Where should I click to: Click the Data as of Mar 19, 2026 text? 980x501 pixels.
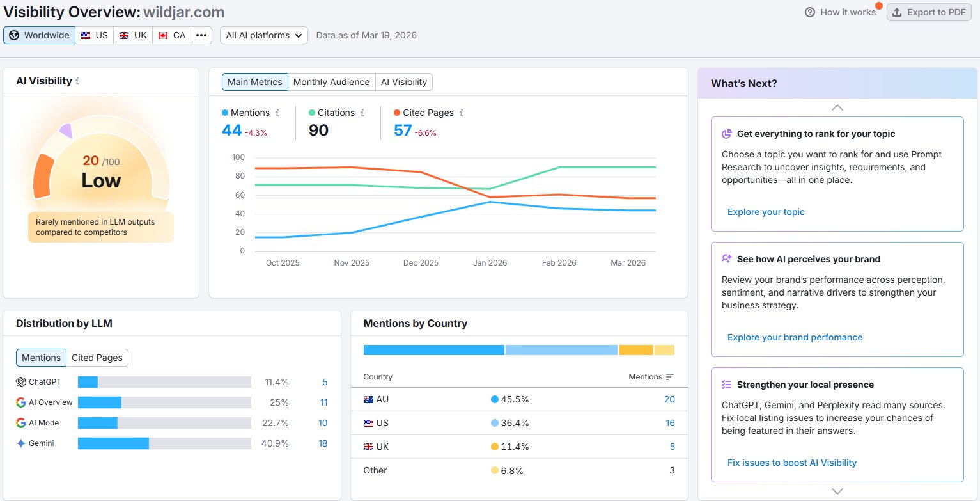point(366,35)
